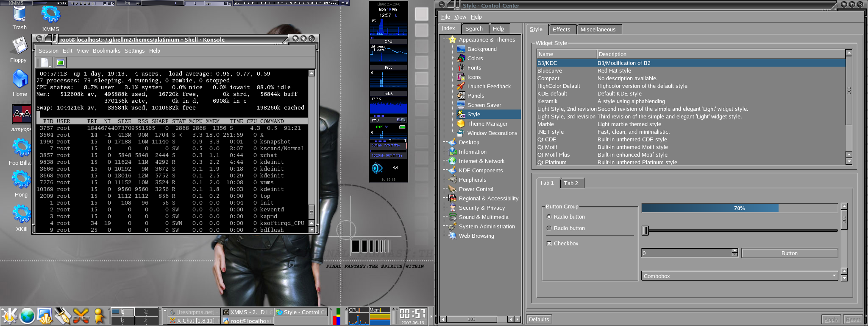Viewport: 868px width, 326px height.
Task: Launch the X-Chat crossed icon in panel
Action: coord(81,316)
